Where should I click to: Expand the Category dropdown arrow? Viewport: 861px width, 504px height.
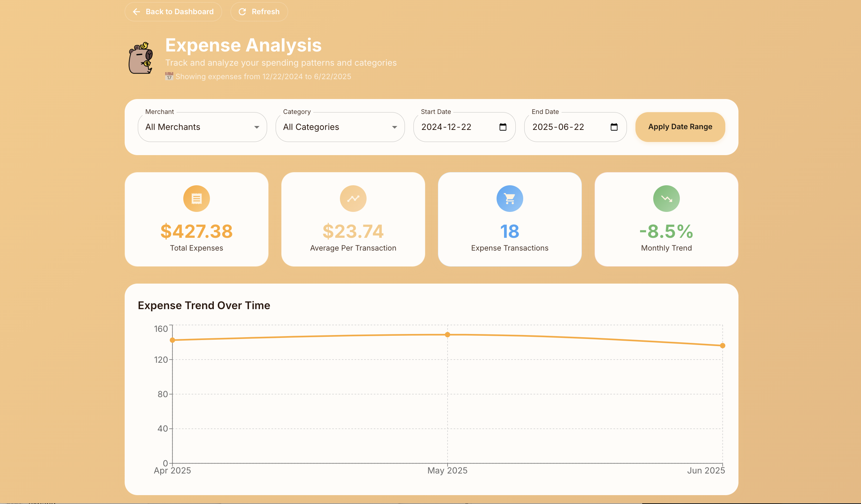tap(395, 127)
